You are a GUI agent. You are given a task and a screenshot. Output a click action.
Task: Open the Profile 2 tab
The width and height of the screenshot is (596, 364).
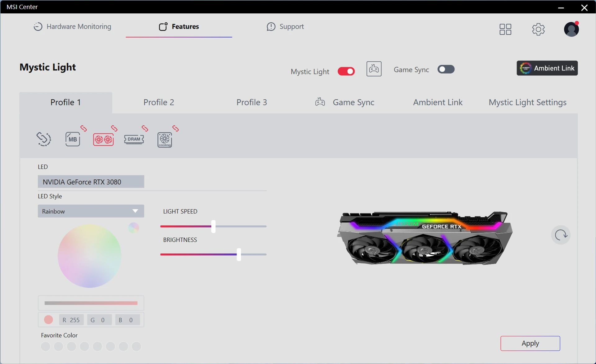coord(159,102)
